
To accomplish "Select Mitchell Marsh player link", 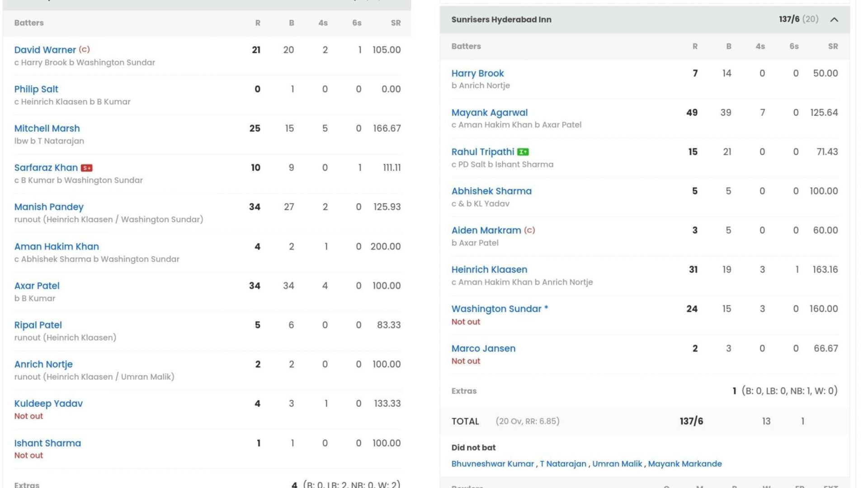I will coord(47,128).
